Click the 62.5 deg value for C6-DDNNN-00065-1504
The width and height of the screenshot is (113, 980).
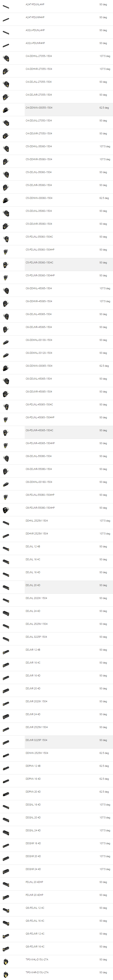[104, 366]
